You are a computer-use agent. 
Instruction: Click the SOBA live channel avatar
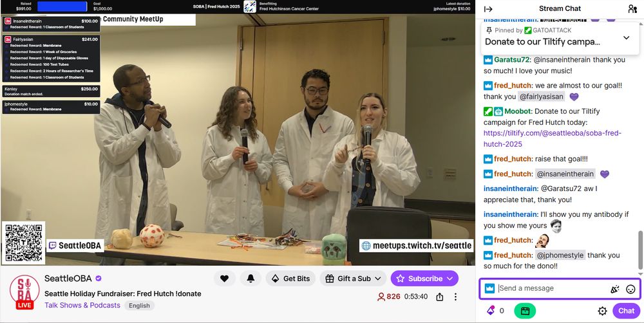coord(24,291)
